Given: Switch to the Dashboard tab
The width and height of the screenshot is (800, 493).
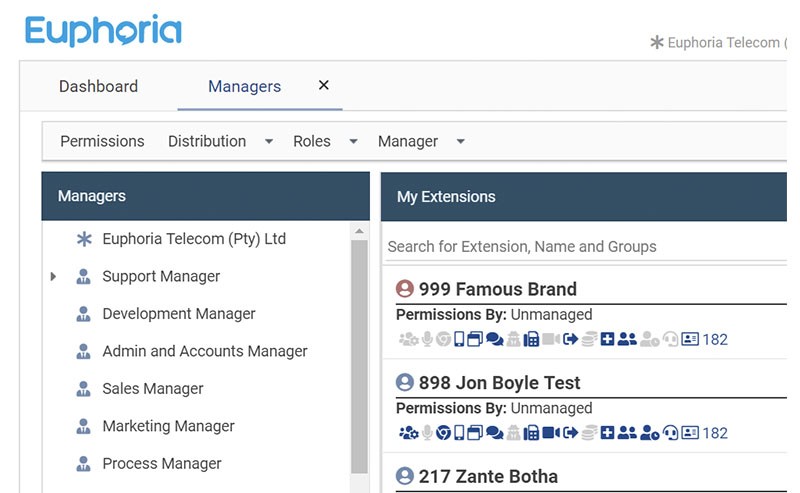Looking at the screenshot, I should pyautogui.click(x=98, y=86).
